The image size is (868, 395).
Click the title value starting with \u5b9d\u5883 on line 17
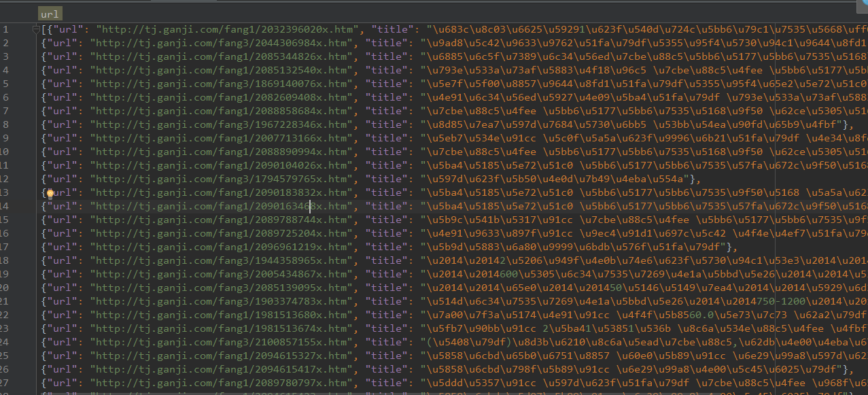573,247
